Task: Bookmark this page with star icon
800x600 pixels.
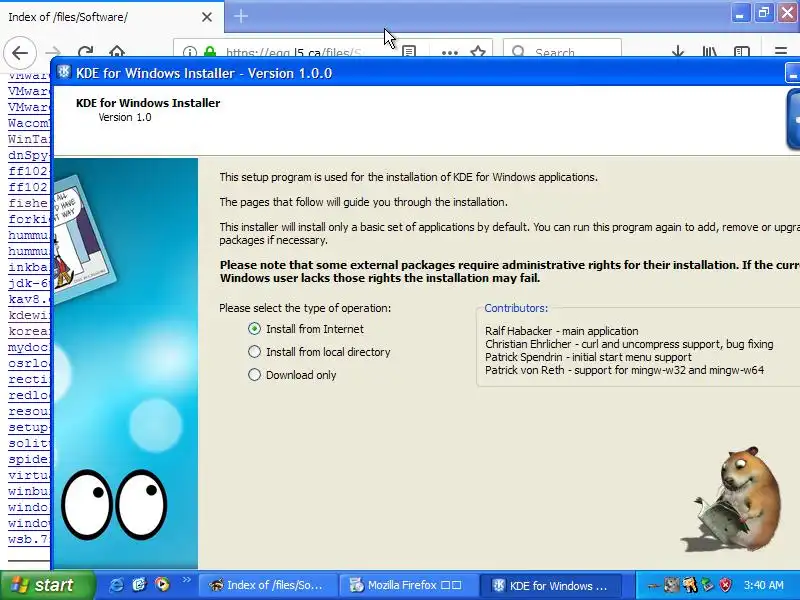Action: click(478, 52)
